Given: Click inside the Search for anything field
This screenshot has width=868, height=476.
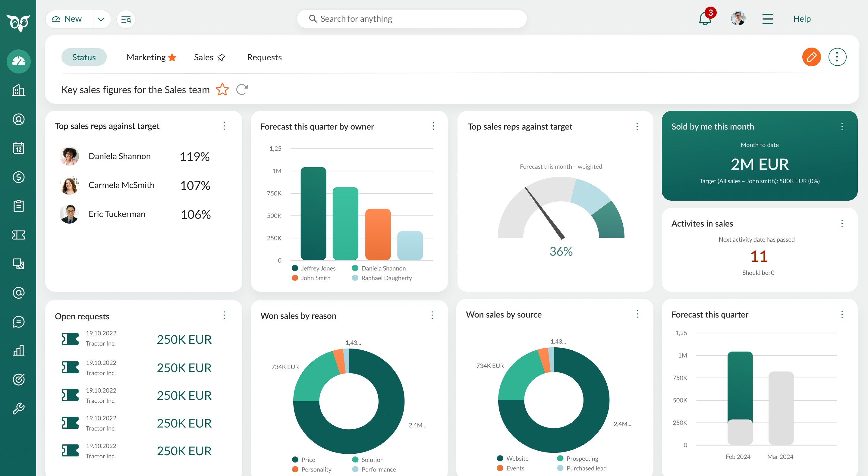Looking at the screenshot, I should pos(411,19).
